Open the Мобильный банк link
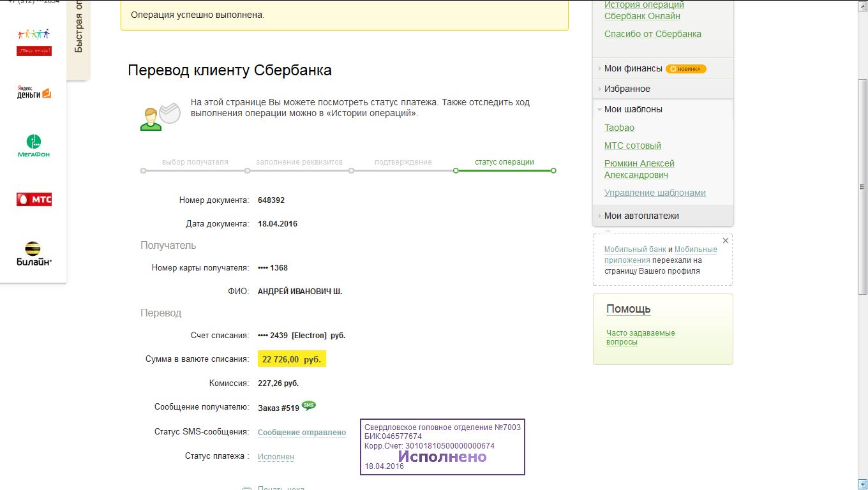The width and height of the screenshot is (868, 490). point(635,249)
